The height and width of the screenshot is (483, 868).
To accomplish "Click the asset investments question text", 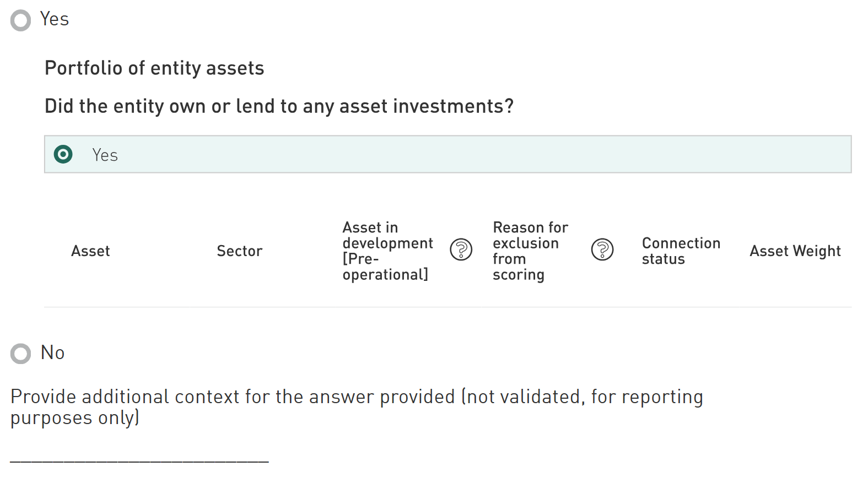I will (279, 106).
